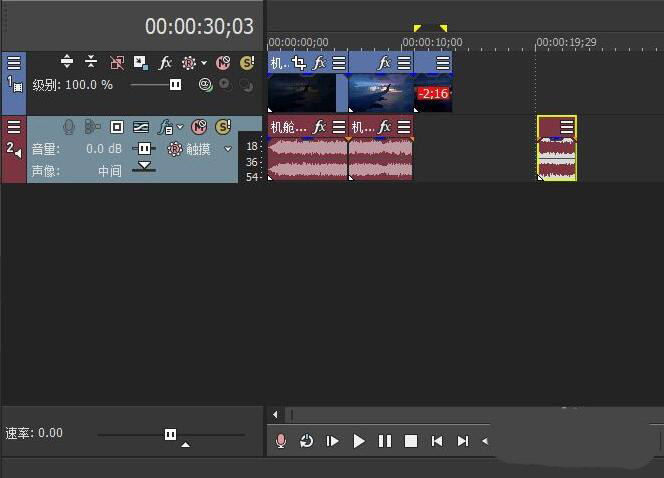664x478 pixels.
Task: Select the first video clip thumbnail
Action: tap(302, 93)
